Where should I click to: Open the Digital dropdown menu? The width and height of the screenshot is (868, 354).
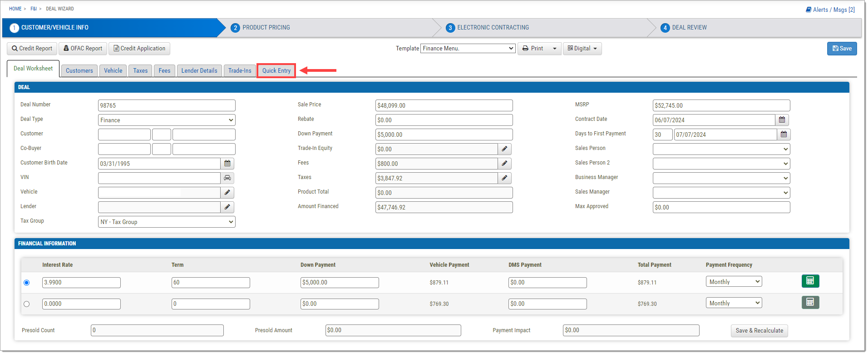click(582, 49)
